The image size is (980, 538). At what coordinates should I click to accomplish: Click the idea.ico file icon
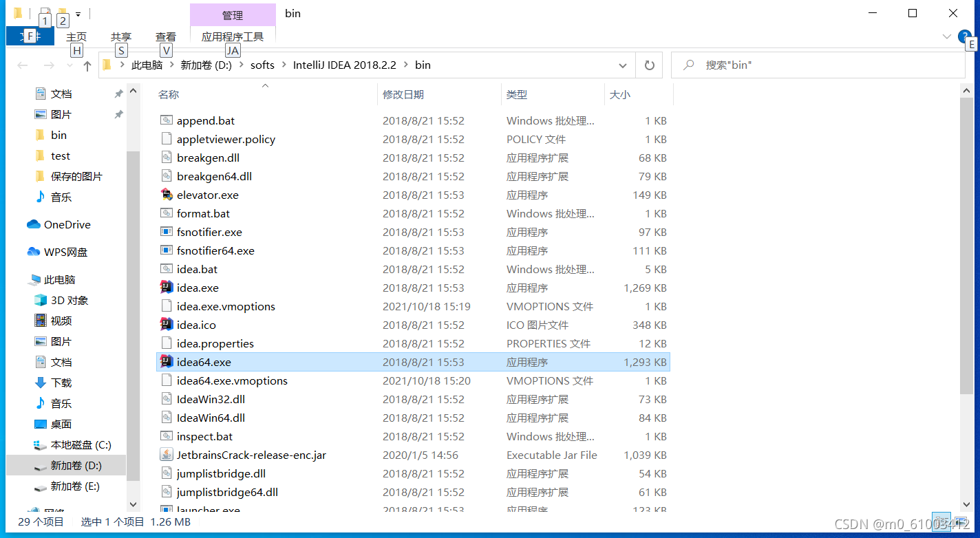coord(166,325)
